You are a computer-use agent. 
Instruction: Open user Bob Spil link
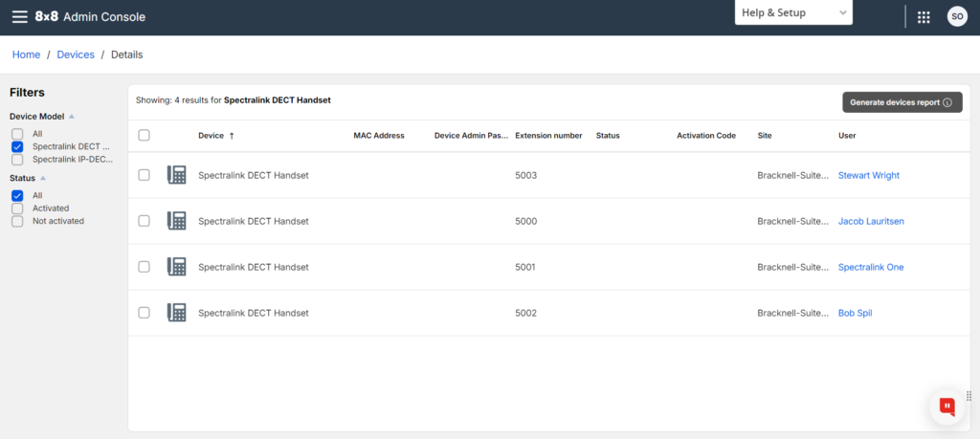[x=855, y=313]
